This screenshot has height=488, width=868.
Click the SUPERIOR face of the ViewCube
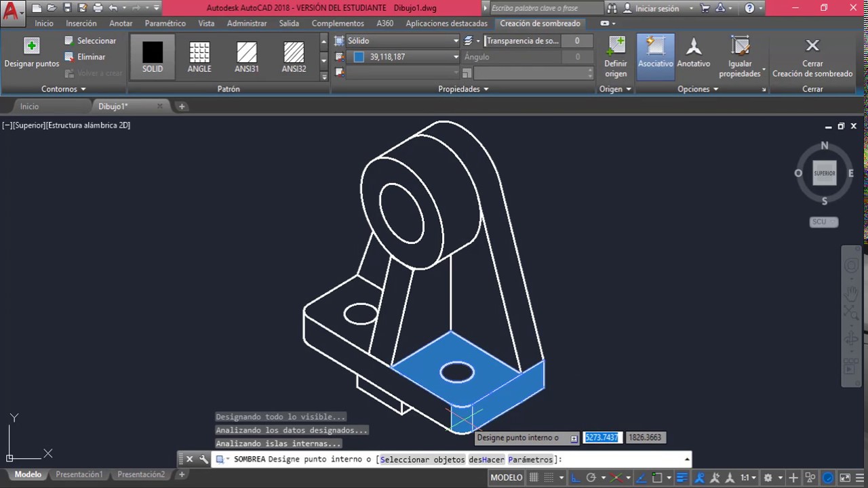point(825,174)
